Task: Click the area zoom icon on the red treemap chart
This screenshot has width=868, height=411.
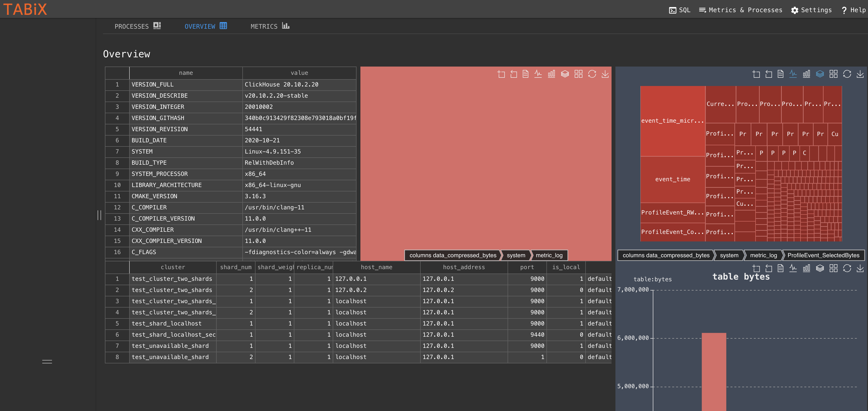Action: pyautogui.click(x=501, y=74)
